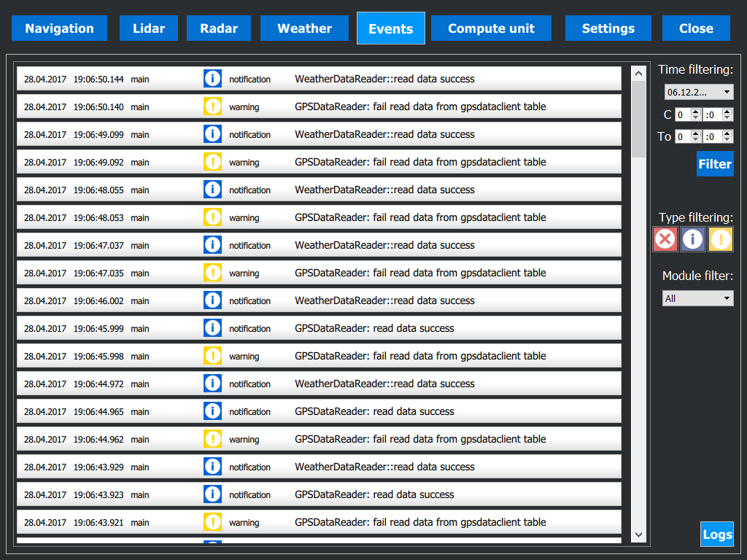Click the event list scroll down arrow
Screen dimensions: 747x560
point(639,534)
